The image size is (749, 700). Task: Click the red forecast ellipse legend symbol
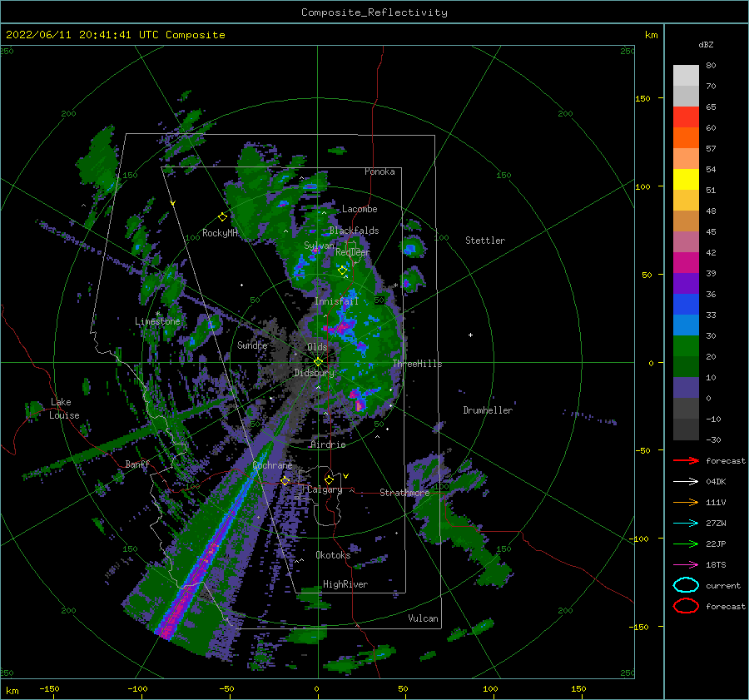click(x=686, y=606)
